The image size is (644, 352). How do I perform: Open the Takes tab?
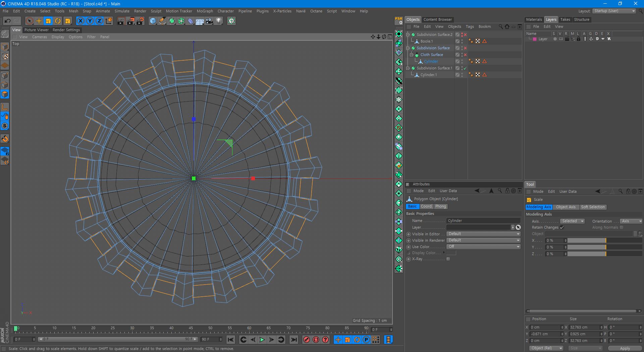click(x=565, y=19)
